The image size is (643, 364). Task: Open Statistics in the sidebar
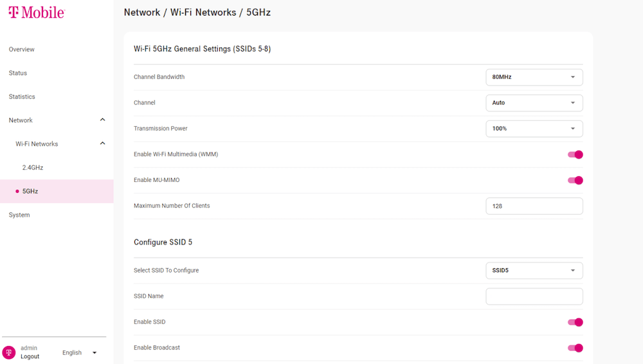coord(22,97)
